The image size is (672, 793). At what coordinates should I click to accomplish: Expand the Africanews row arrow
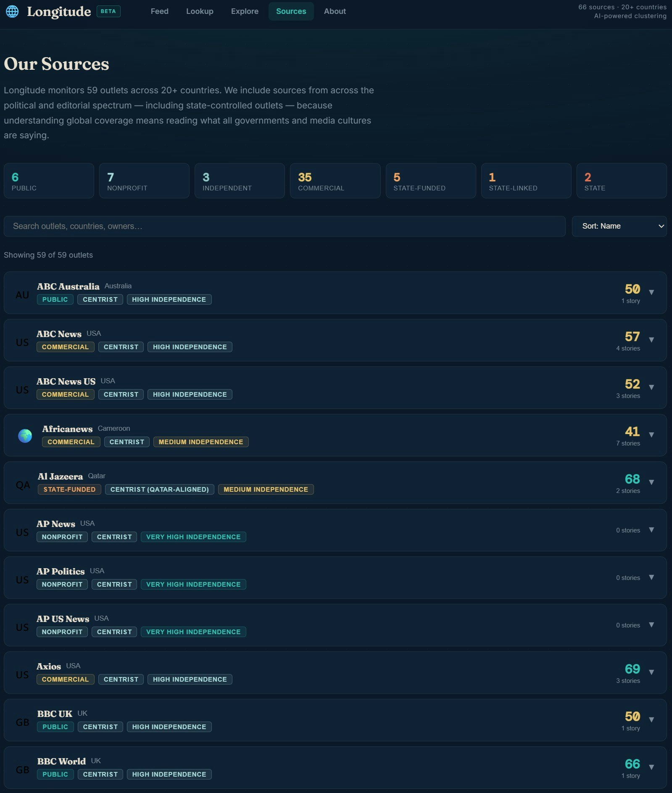(x=651, y=435)
